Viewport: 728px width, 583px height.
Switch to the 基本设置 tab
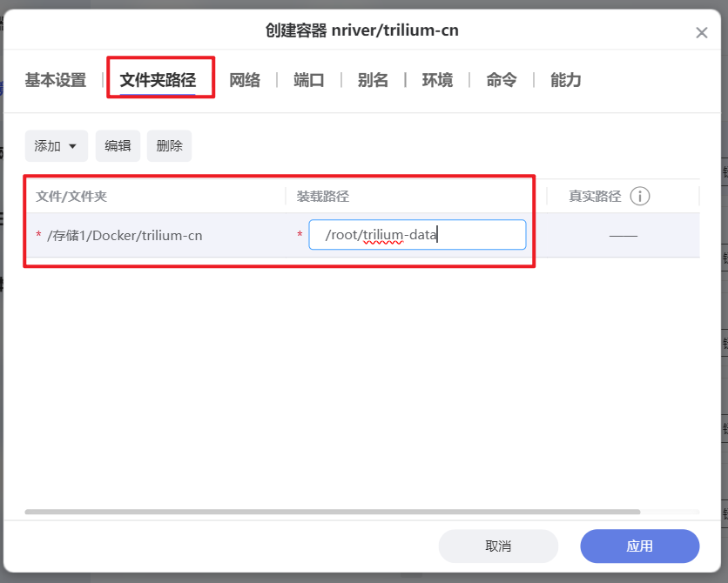55,79
